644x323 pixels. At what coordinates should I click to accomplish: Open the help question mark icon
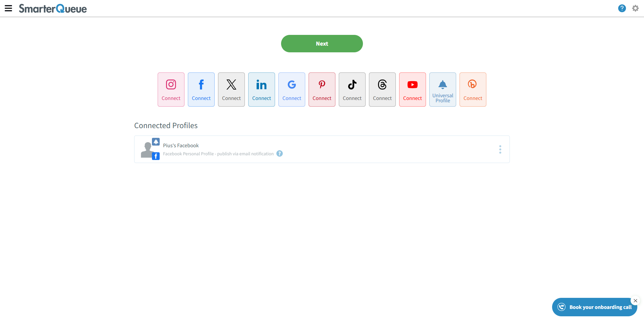point(622,8)
